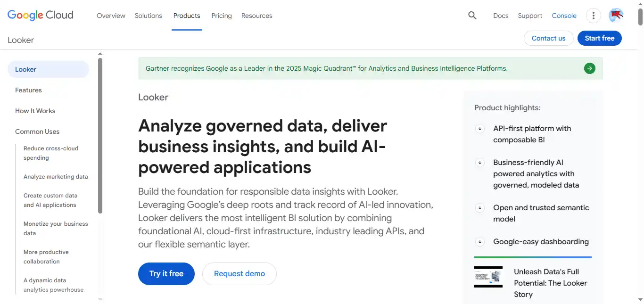644x304 pixels.
Task: Open the three-dot more options menu
Action: [593, 16]
